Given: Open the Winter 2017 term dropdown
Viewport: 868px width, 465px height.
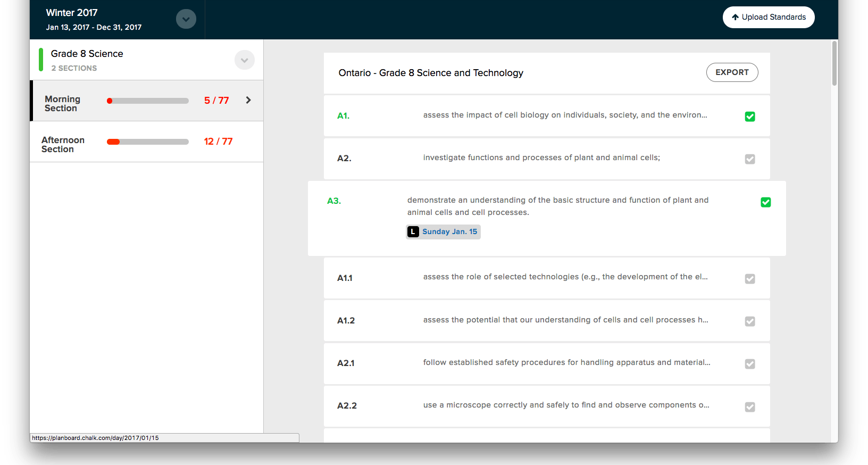Looking at the screenshot, I should [186, 19].
